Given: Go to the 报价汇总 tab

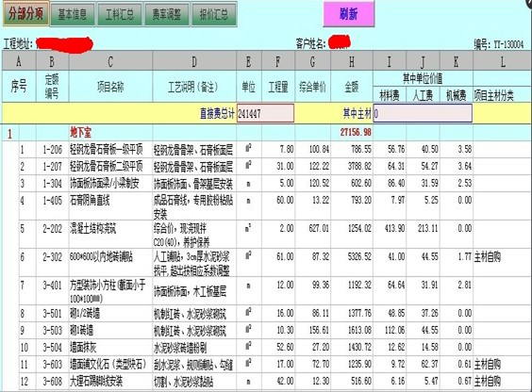Looking at the screenshot, I should (214, 14).
